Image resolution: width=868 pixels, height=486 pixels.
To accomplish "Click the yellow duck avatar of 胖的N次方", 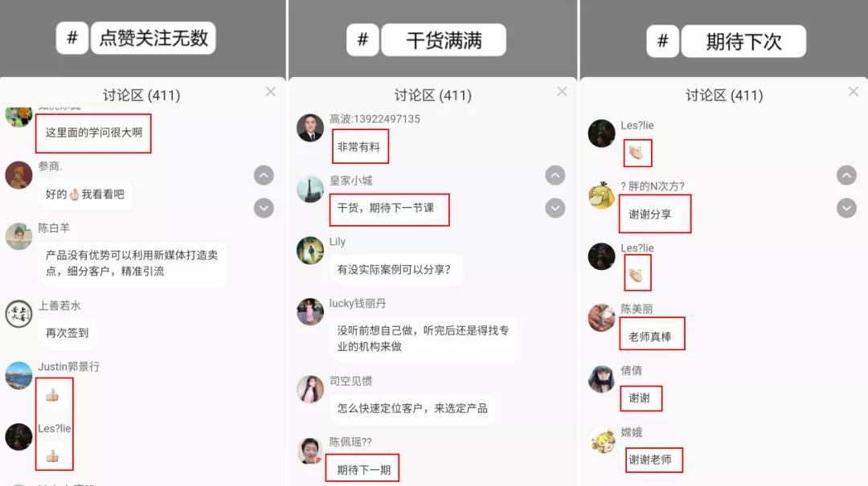I will click(x=602, y=195).
